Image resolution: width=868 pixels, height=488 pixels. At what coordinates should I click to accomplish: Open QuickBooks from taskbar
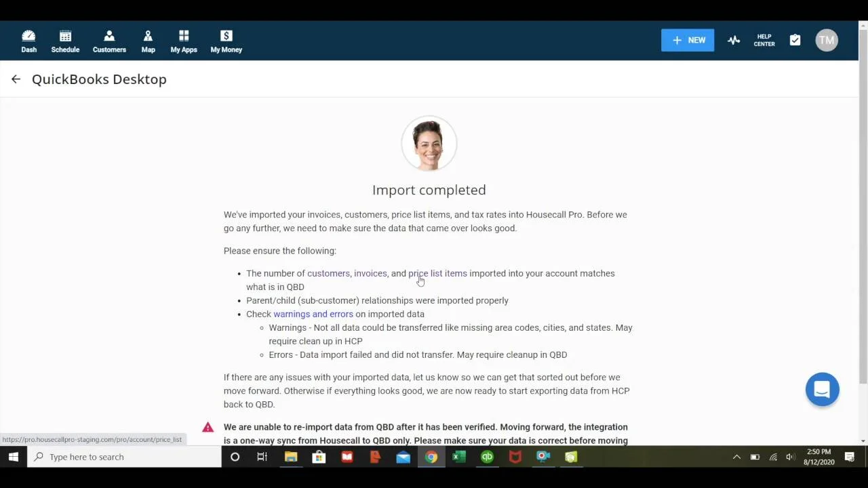(487, 457)
